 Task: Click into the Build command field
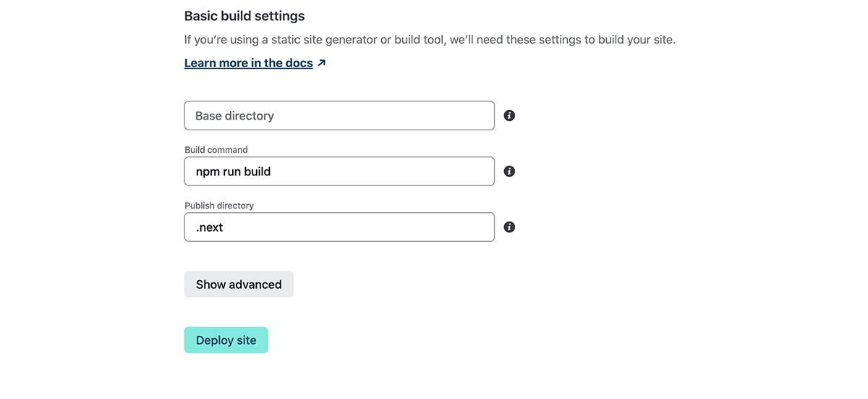(x=339, y=172)
